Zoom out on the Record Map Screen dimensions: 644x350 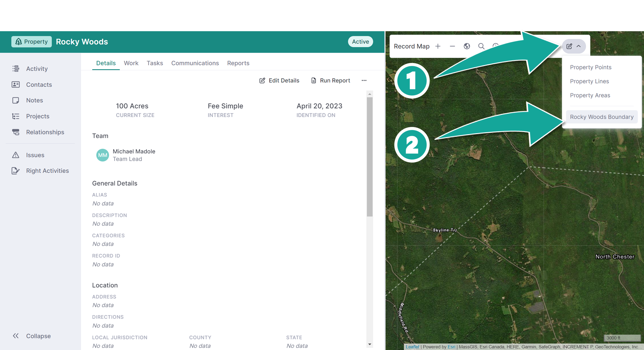[x=452, y=46]
